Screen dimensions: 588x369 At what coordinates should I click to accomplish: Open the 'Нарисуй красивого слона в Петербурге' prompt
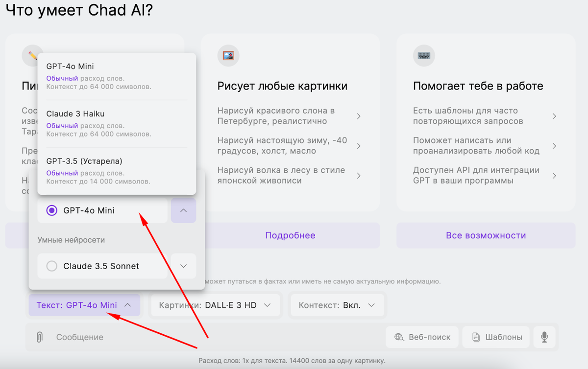click(290, 116)
